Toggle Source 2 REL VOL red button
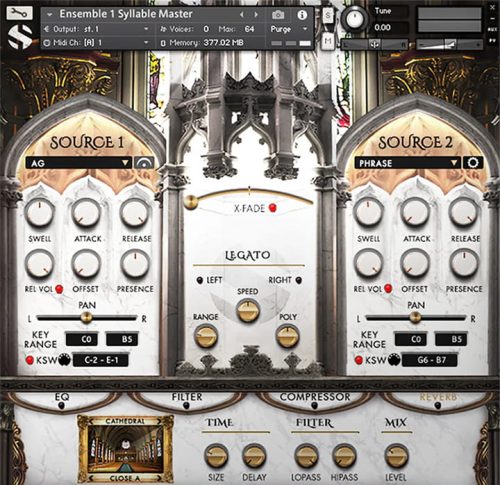Viewport: 500px width, 485px height. (388, 288)
